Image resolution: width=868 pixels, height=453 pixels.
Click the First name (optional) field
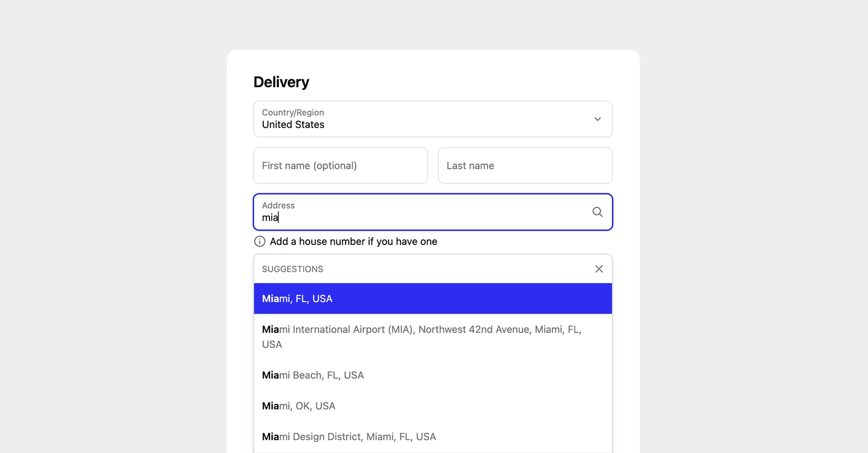340,165
